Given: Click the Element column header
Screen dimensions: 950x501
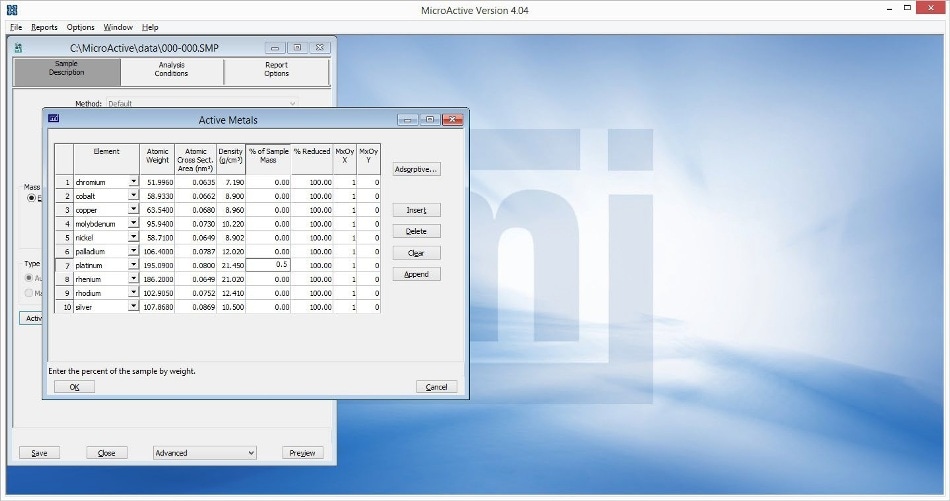Looking at the screenshot, I should [x=107, y=159].
